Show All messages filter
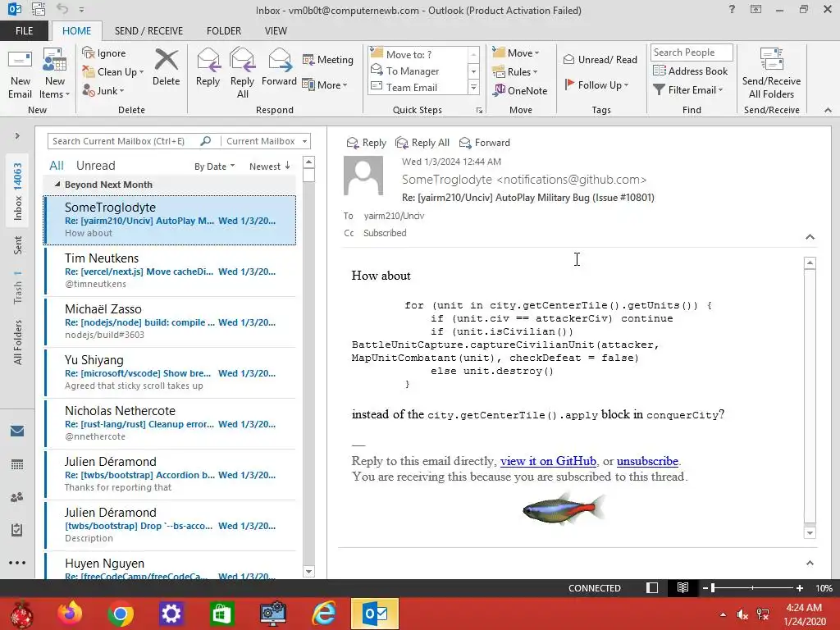This screenshot has height=630, width=840. [x=57, y=166]
